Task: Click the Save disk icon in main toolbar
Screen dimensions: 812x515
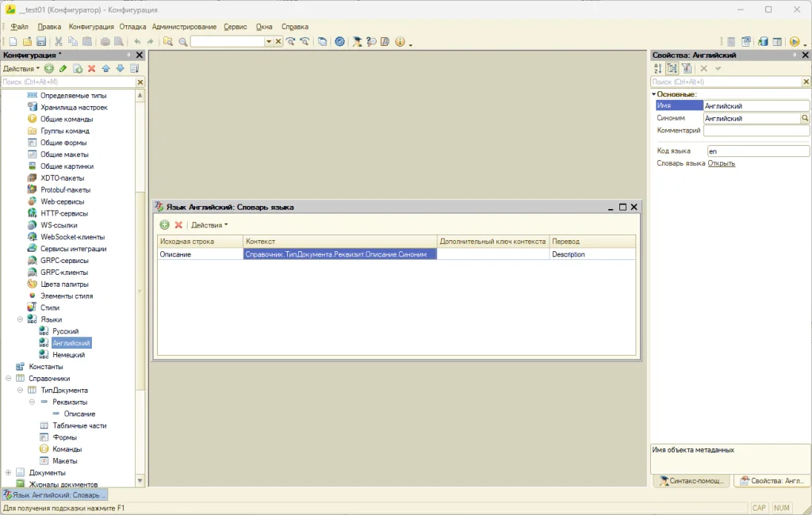Action: click(41, 42)
